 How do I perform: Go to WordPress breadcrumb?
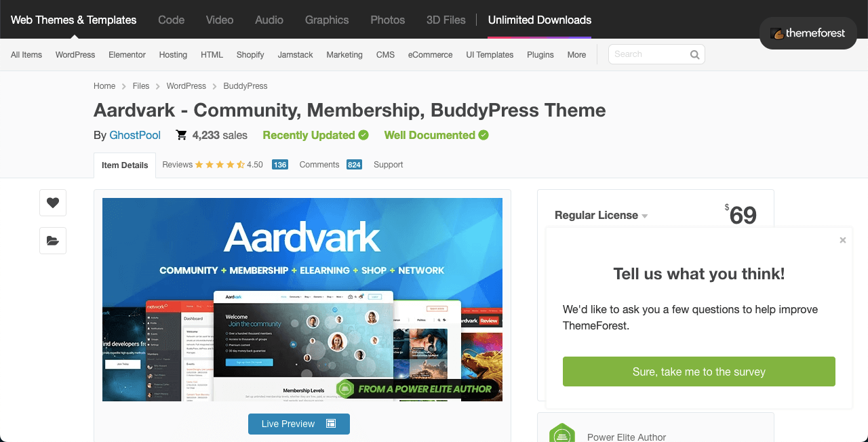[x=186, y=86]
